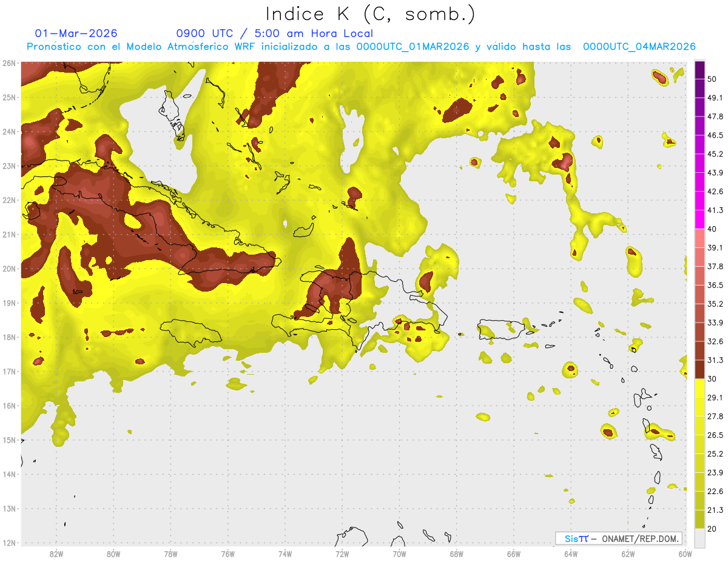
Task: Click the '18N' latitude label
Action: click(8, 337)
